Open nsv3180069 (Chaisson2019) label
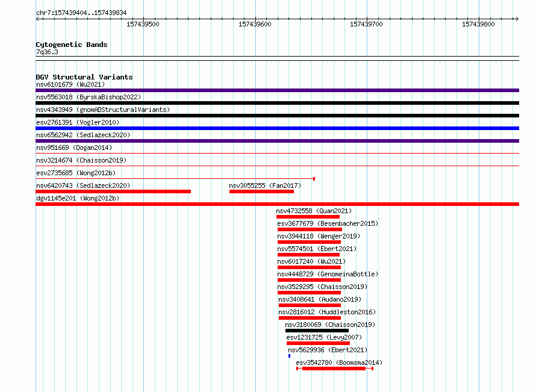This screenshot has width=536, height=392. 330,325
